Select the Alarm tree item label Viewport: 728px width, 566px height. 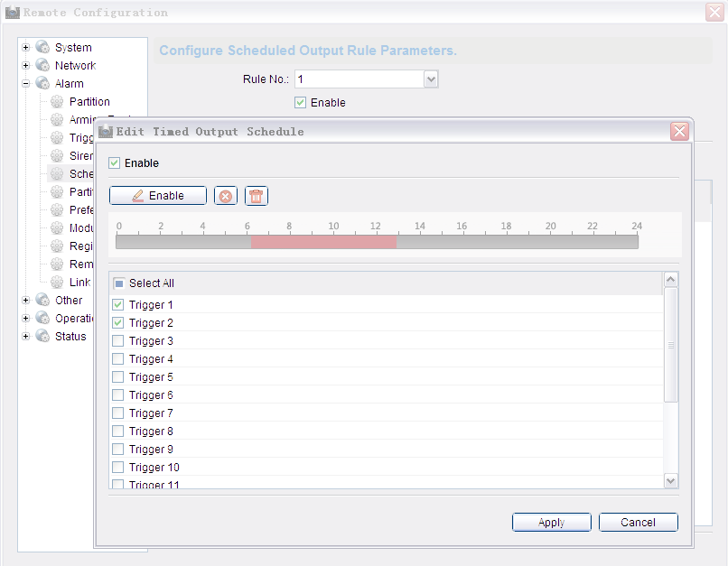pyautogui.click(x=70, y=84)
